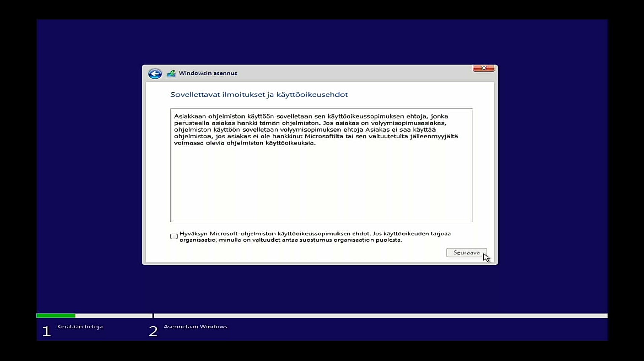This screenshot has width=644, height=361.
Task: Click the heading 'Sovellettavat ilmoitukset ja käyttöoikeusehdot'
Action: click(259, 94)
